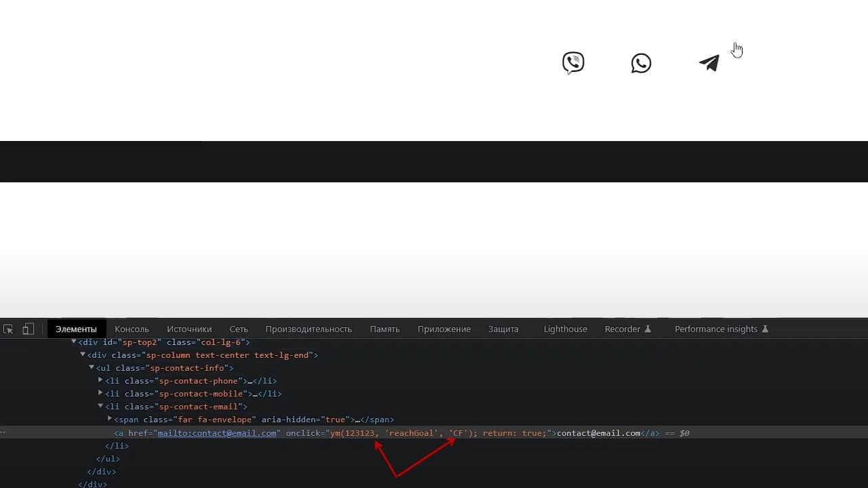Switch to the Консоль tab
This screenshot has width=868, height=488.
(x=132, y=329)
